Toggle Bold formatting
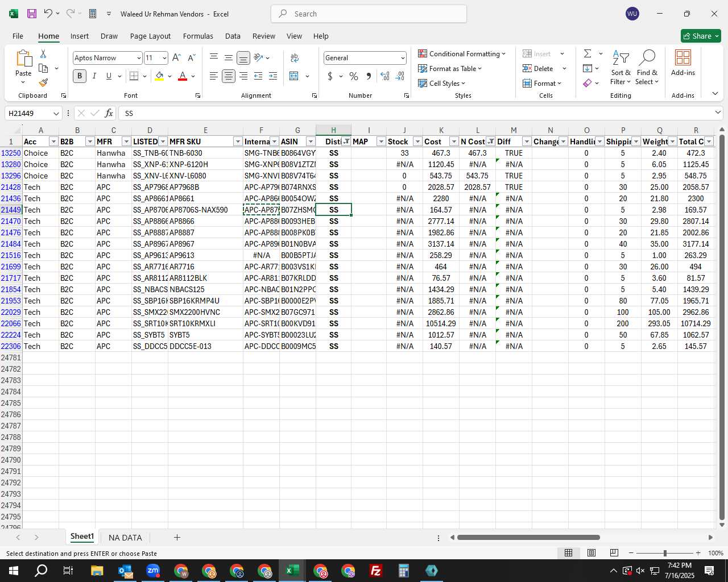 [x=80, y=76]
